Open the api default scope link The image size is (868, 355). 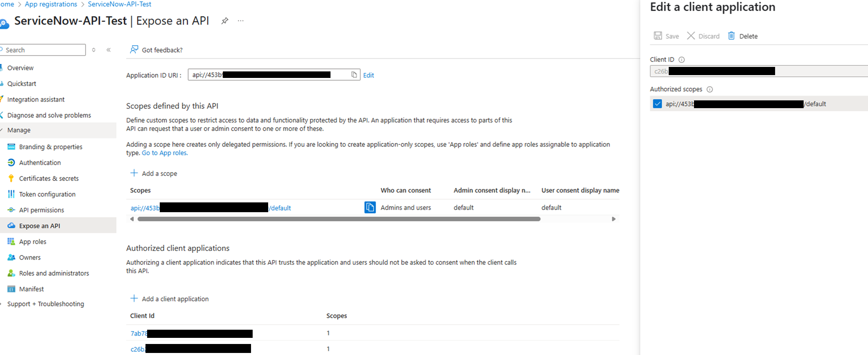211,208
